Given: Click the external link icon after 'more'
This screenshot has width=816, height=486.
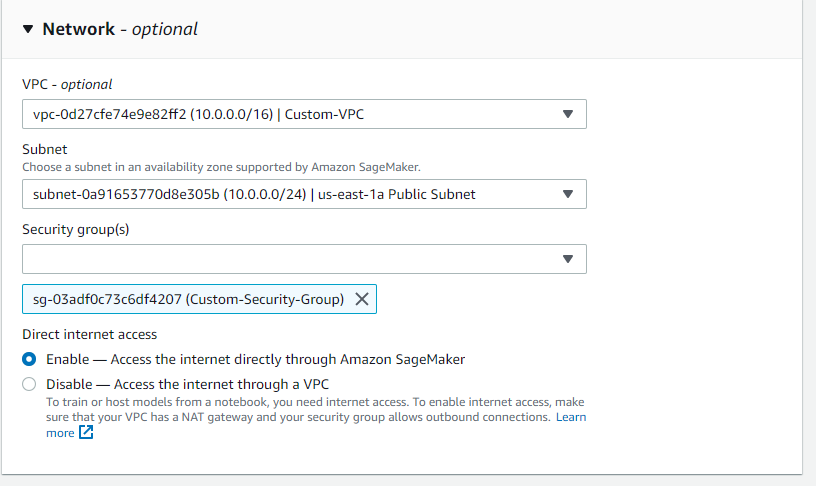Looking at the screenshot, I should click(86, 432).
